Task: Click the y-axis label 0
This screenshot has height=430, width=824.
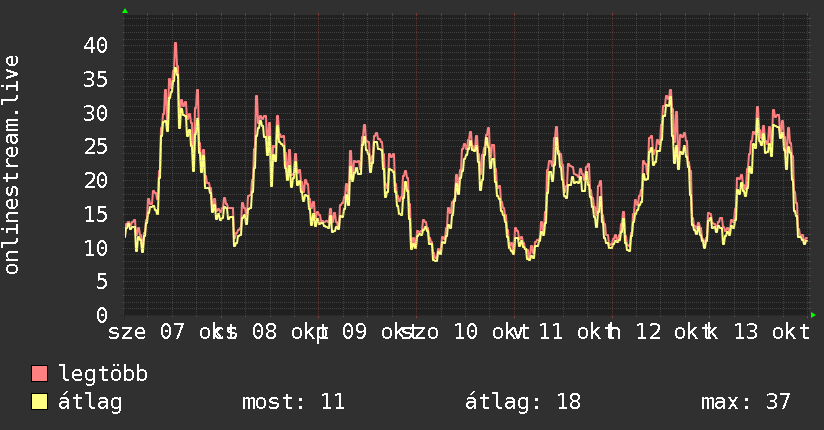Action: pos(102,315)
